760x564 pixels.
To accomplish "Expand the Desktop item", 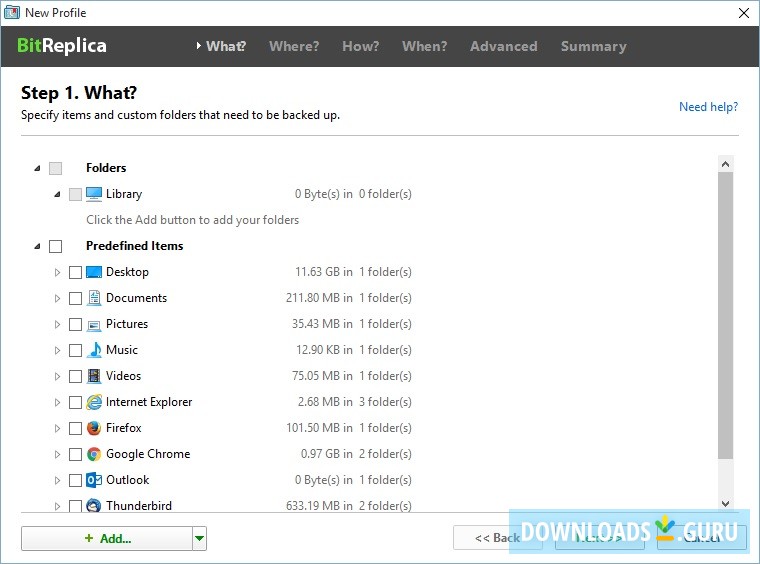I will [57, 272].
